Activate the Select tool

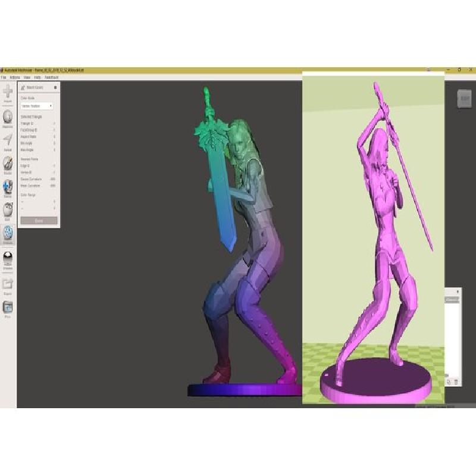8,141
